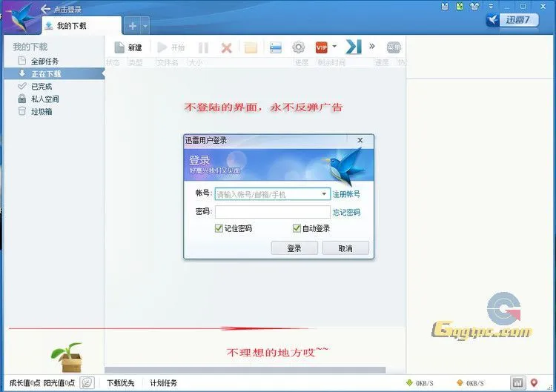This screenshot has width=556, height=392.
Task: Click the blue skip-forward arrow icon
Action: [354, 47]
